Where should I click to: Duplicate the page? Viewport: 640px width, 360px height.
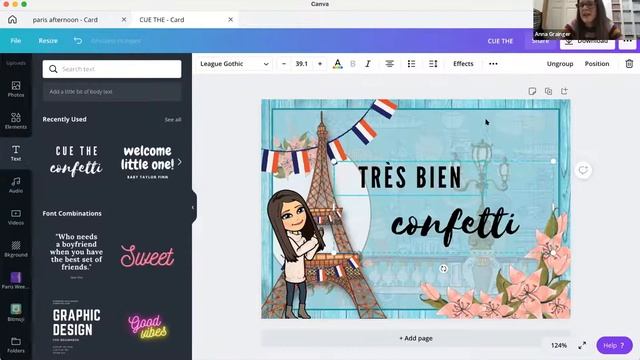tap(548, 91)
